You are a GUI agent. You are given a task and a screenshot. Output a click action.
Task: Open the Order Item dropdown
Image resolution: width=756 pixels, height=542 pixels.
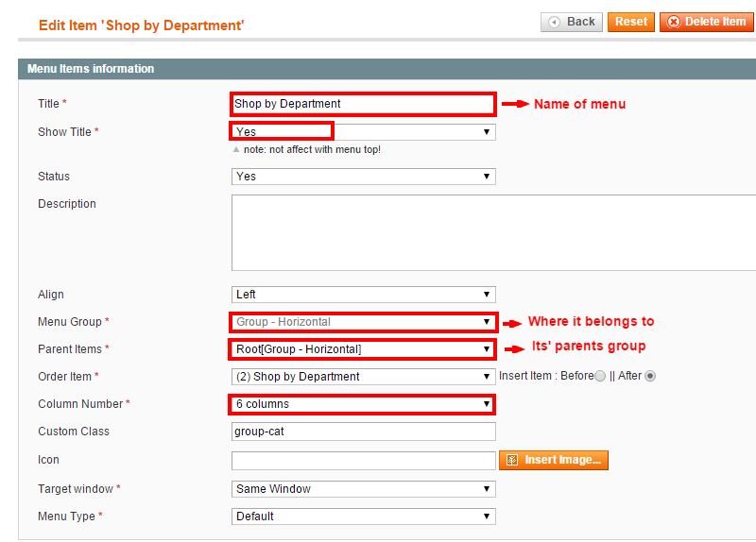(x=364, y=377)
